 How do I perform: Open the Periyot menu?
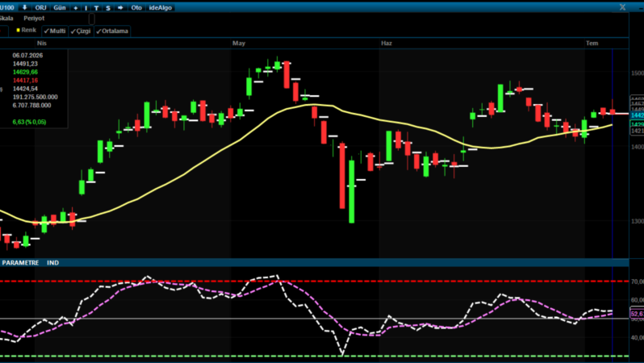coord(34,18)
